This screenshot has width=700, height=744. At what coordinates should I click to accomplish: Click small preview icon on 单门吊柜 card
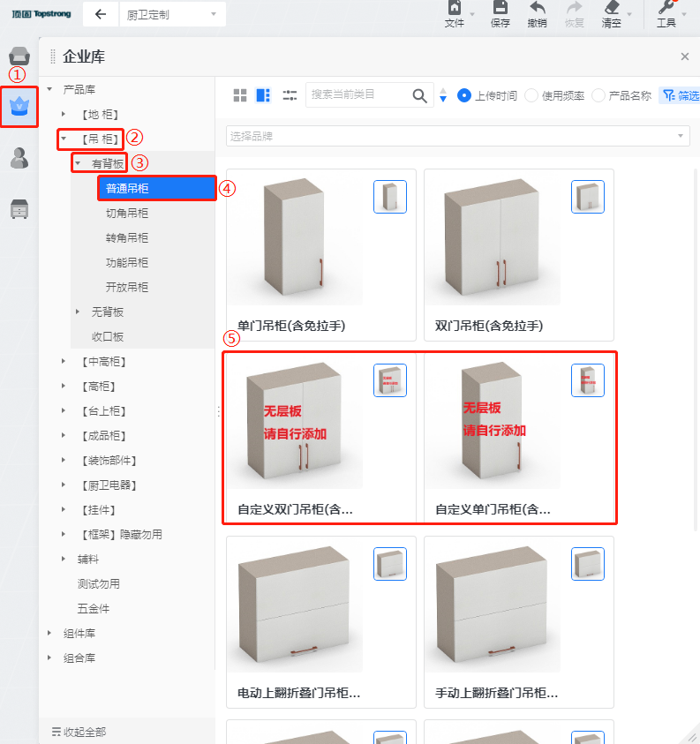pyautogui.click(x=390, y=197)
